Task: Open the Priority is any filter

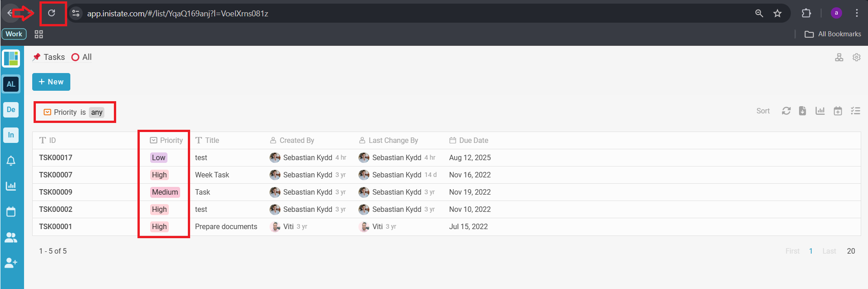Action: point(74,112)
